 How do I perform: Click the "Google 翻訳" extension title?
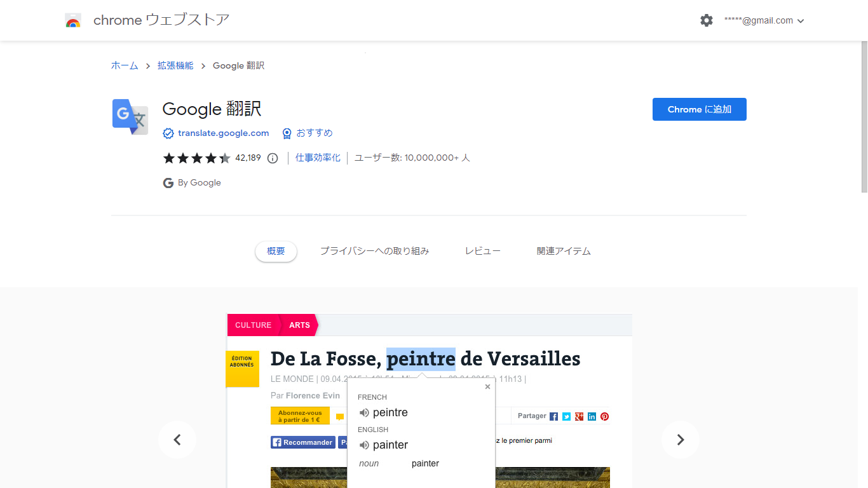pyautogui.click(x=212, y=109)
